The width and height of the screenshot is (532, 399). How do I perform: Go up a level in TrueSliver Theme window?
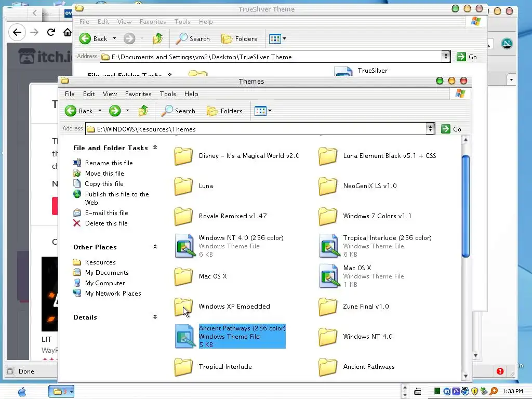158,38
